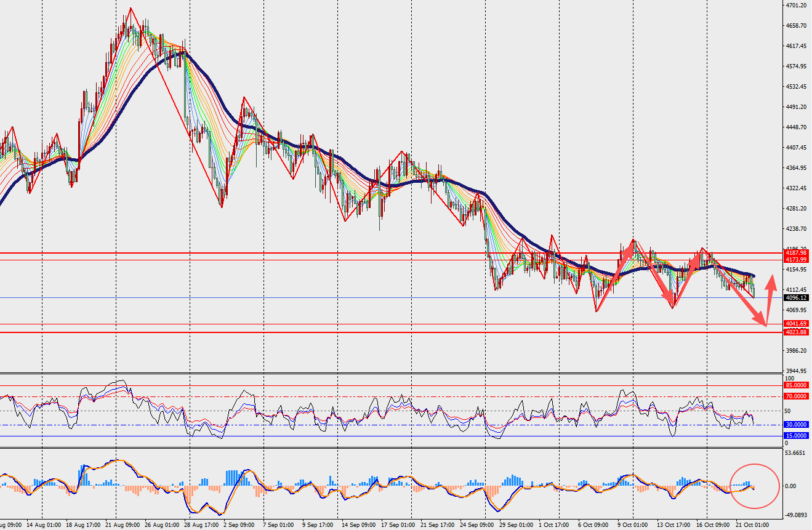The image size is (812, 530).
Task: Click the 26 Aug 01:00 time label
Action: [163, 525]
